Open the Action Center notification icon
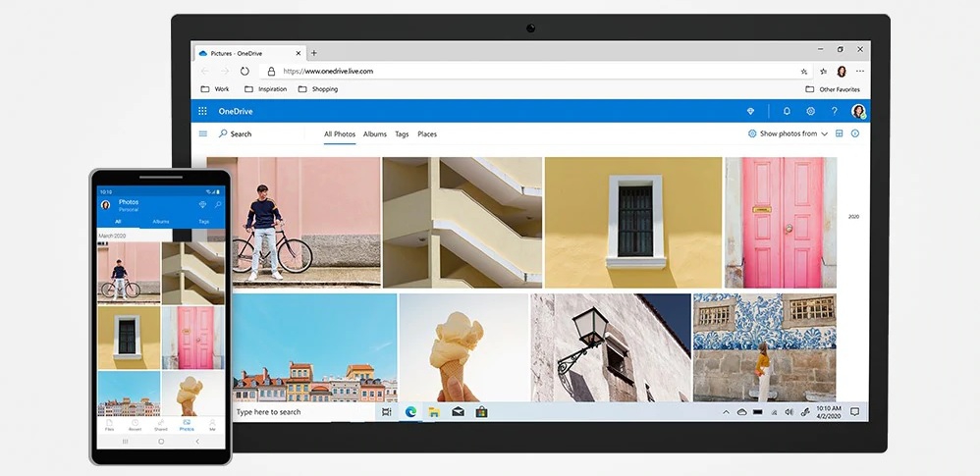 [854, 412]
